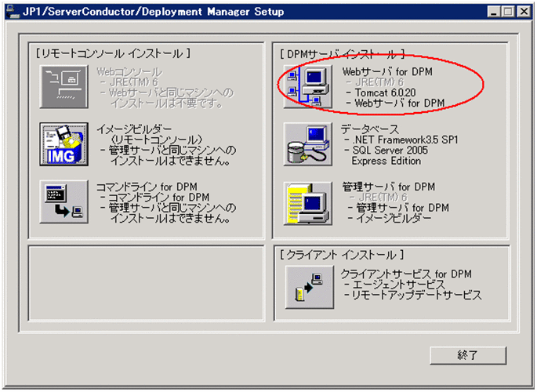The height and width of the screenshot is (392, 537).
Task: Click 'クライアントサービス for DPM' heading
Action: pyautogui.click(x=406, y=274)
